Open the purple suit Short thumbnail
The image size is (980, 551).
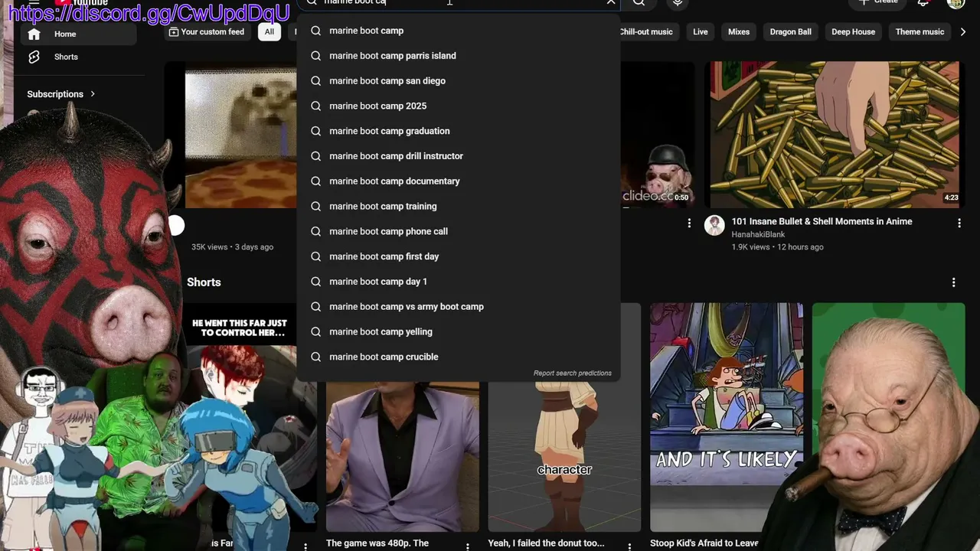[403, 457]
